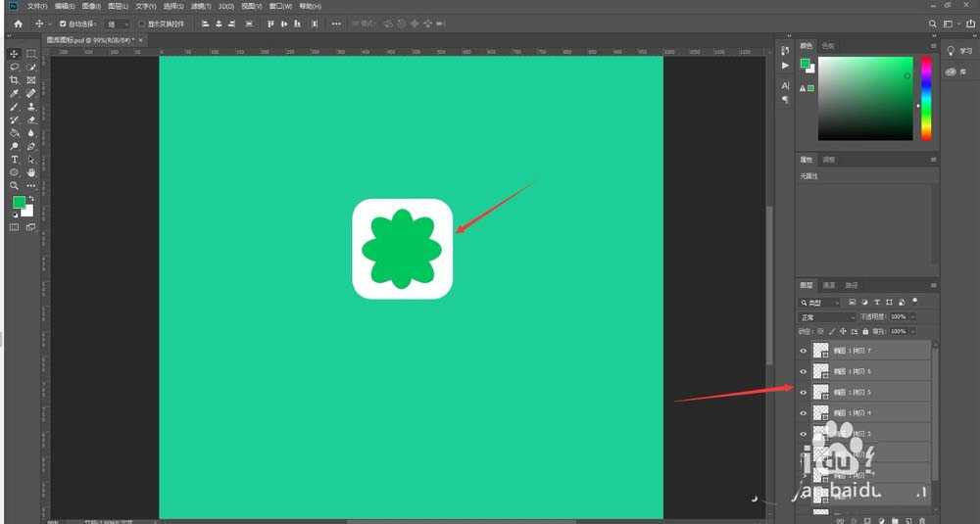The width and height of the screenshot is (980, 524).
Task: Select the Move tool in the toolbox
Action: click(15, 54)
